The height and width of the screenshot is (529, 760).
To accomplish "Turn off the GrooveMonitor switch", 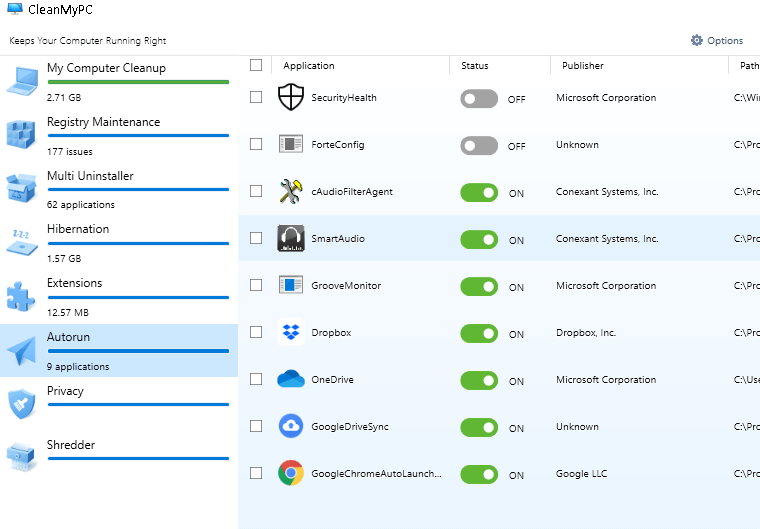I will pyautogui.click(x=479, y=287).
